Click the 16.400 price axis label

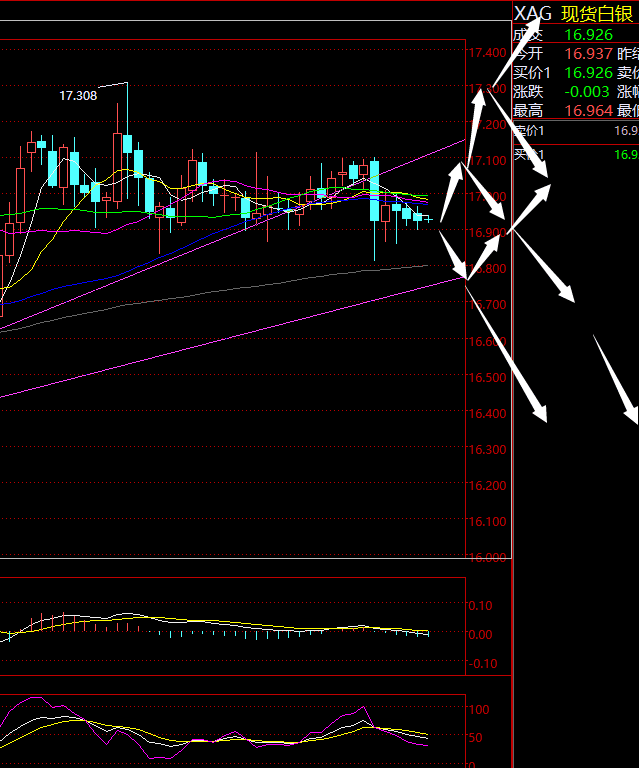pyautogui.click(x=487, y=413)
